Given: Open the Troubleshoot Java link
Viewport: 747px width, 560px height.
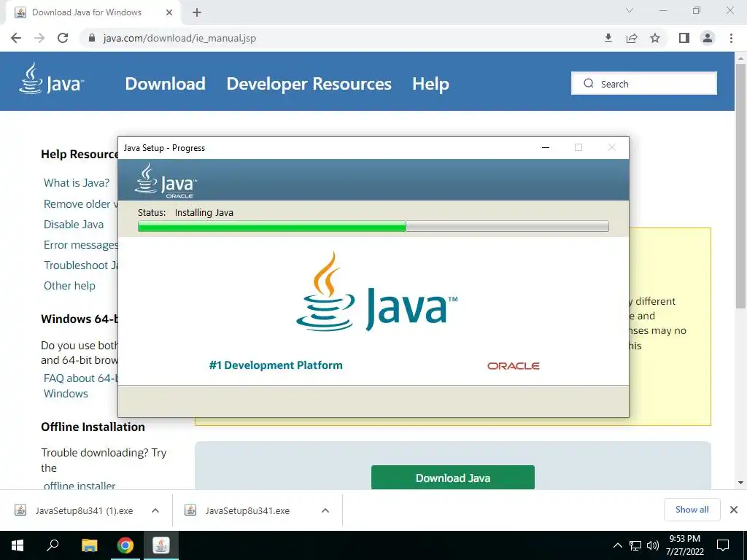Looking at the screenshot, I should (80, 265).
